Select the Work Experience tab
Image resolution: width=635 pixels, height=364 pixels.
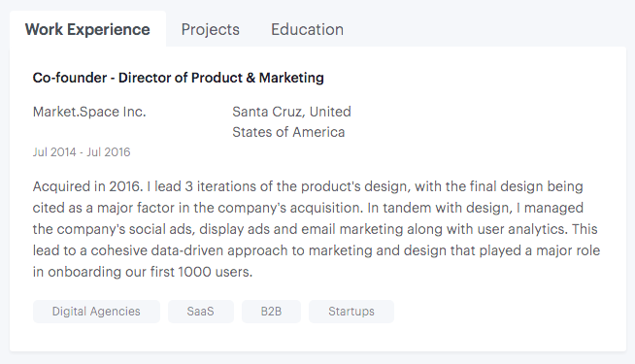pyautogui.click(x=87, y=29)
